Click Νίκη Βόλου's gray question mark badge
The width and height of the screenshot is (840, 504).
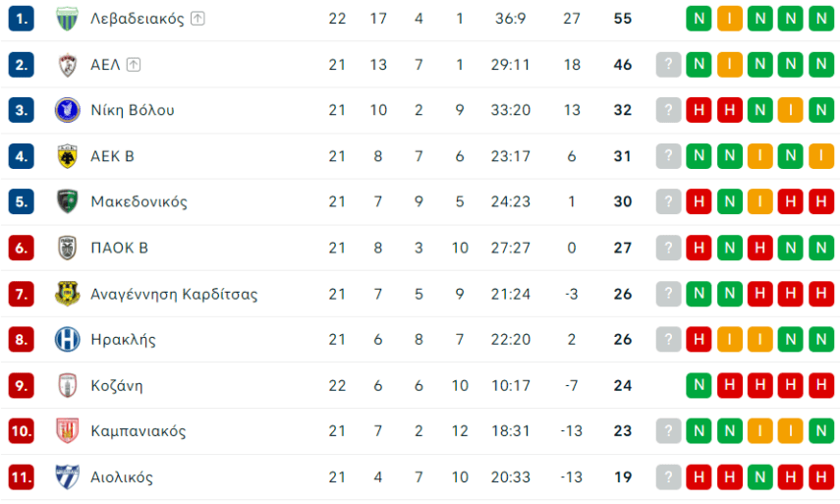click(668, 110)
